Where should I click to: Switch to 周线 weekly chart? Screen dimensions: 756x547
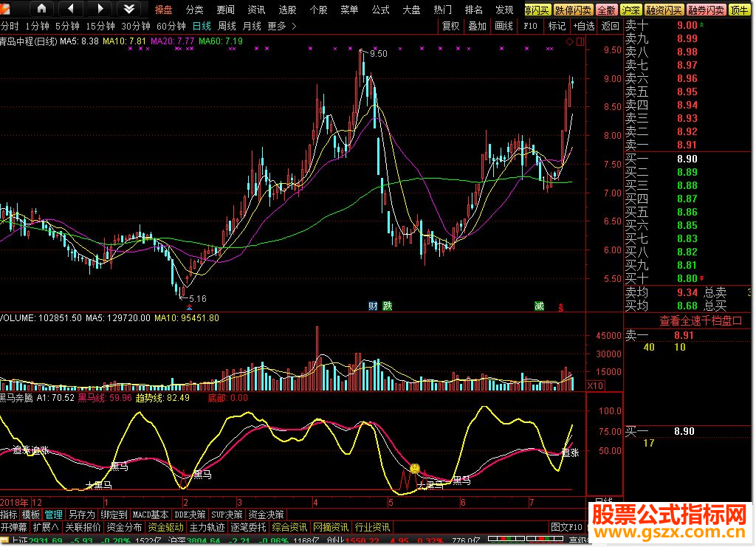point(227,26)
